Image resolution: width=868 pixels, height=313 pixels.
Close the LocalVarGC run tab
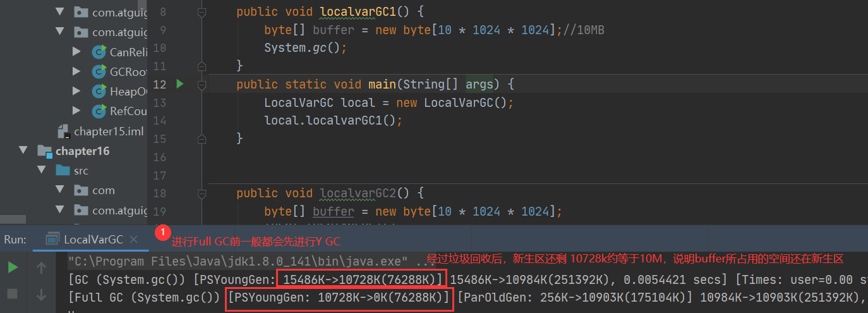(133, 239)
